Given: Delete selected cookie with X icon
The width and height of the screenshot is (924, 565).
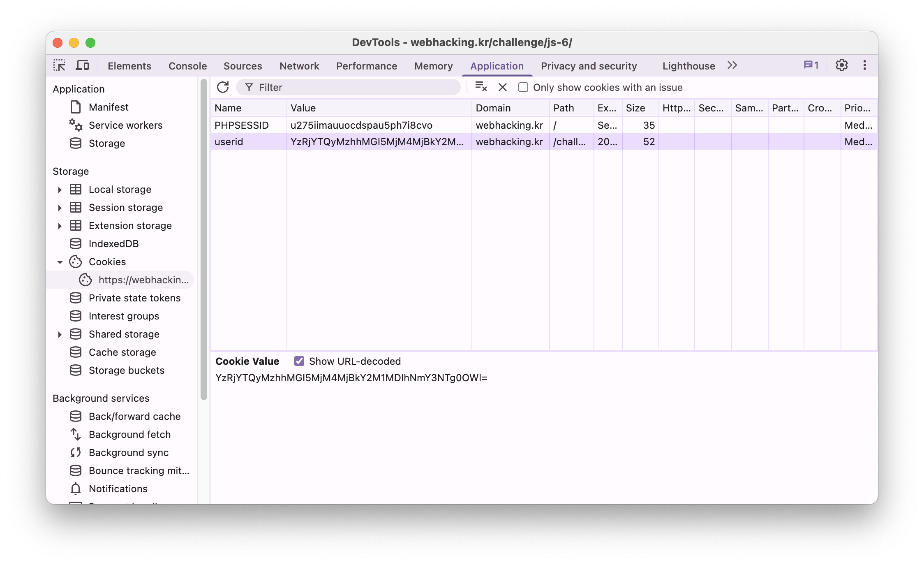Looking at the screenshot, I should [x=502, y=87].
